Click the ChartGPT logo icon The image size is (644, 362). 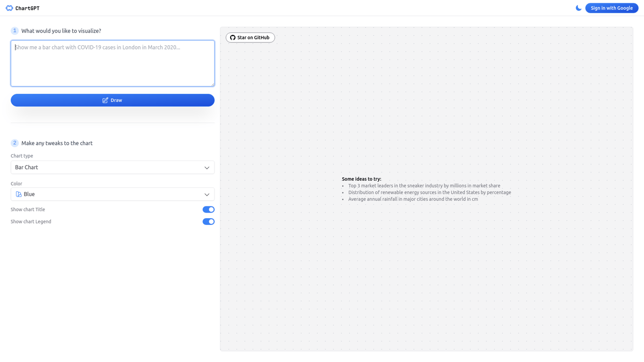pos(8,8)
